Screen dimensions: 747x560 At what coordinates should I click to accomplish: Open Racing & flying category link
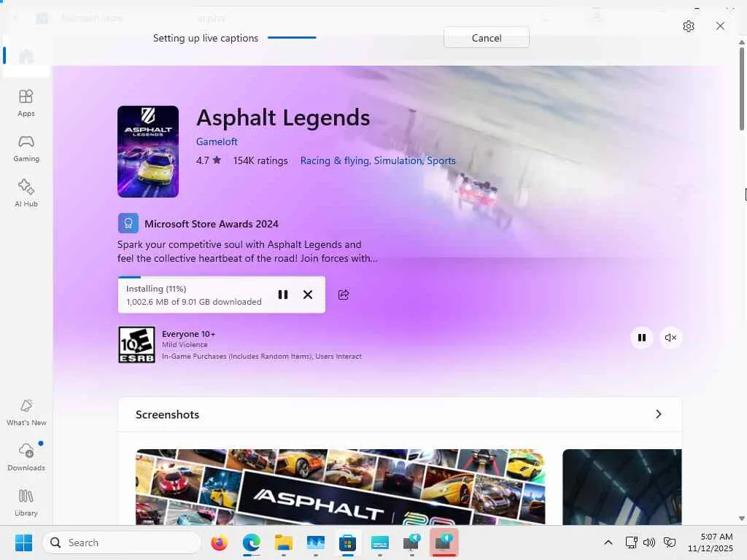coord(334,160)
